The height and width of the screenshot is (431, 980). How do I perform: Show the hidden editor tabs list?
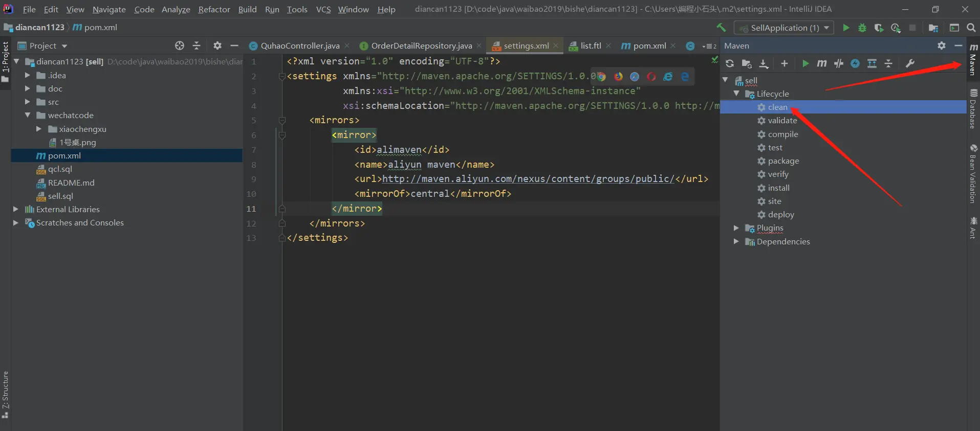pyautogui.click(x=709, y=46)
